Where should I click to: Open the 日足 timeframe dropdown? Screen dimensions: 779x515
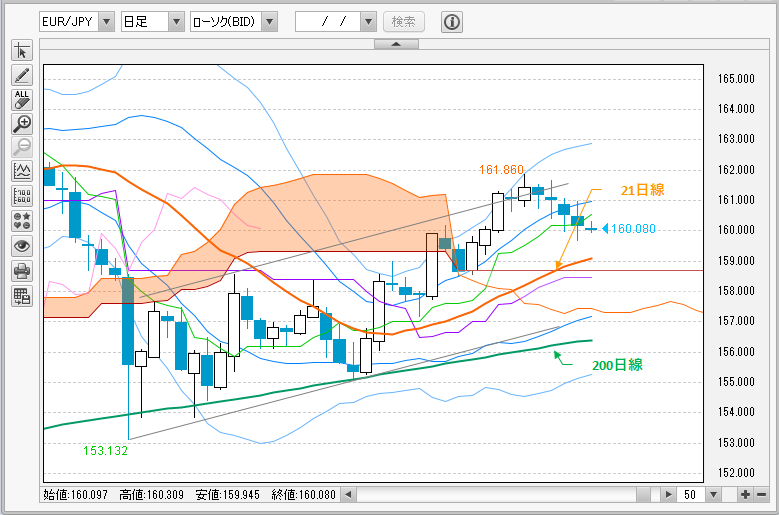pos(153,22)
